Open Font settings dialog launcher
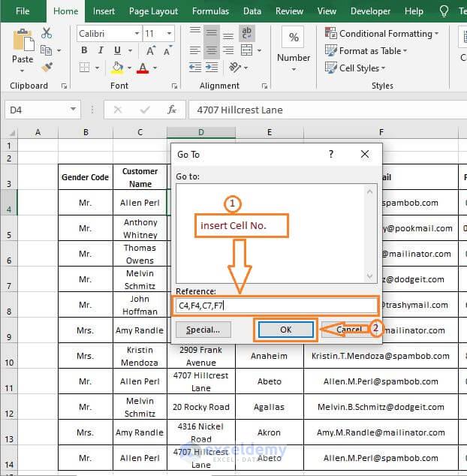Screen dimensions: 467x476 174,86
